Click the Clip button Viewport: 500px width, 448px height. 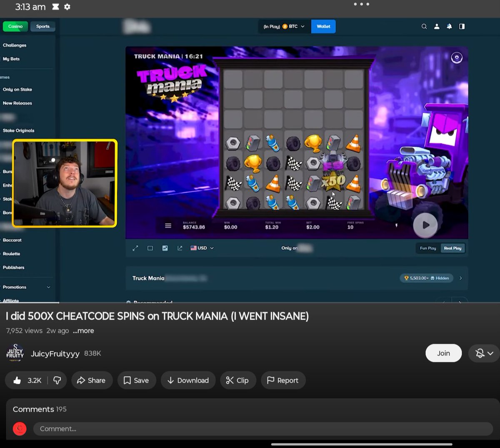pyautogui.click(x=237, y=380)
